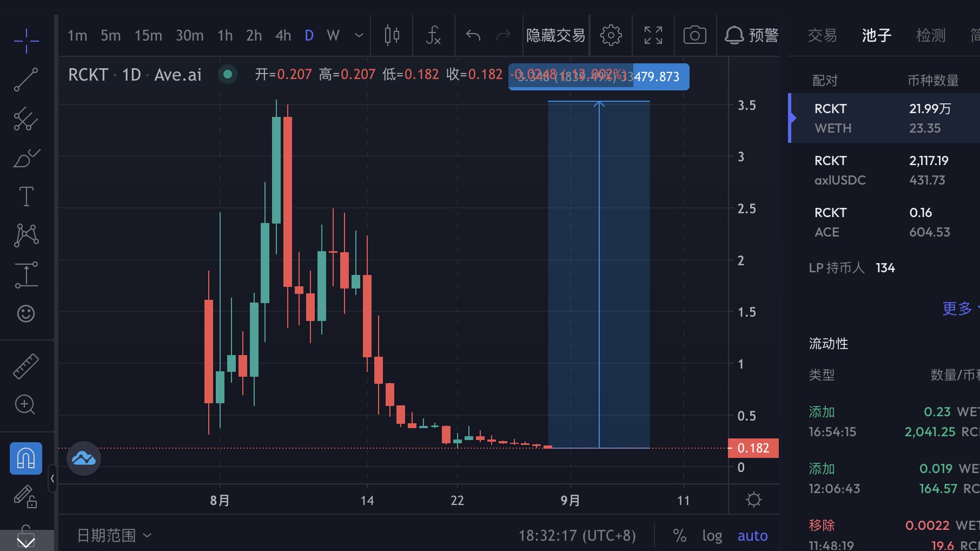The image size is (980, 551).
Task: Open the indicators fx panel
Action: pyautogui.click(x=433, y=35)
